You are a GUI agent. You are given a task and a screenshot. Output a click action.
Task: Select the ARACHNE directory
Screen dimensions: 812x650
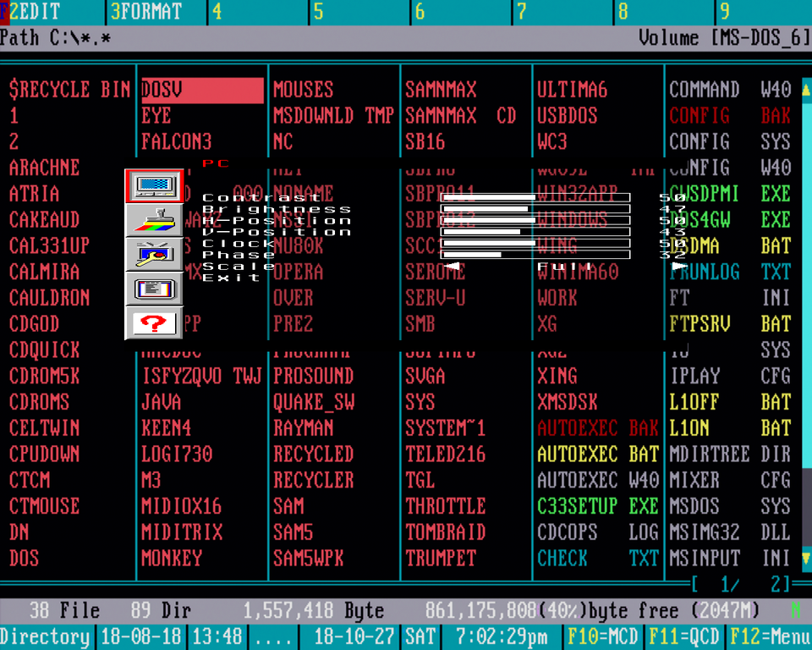pos(44,168)
